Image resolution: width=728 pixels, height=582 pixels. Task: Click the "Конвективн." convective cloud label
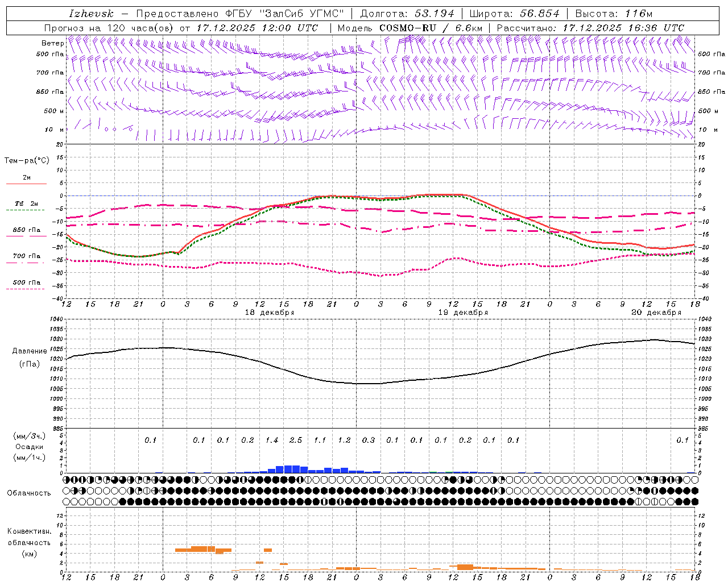click(30, 531)
